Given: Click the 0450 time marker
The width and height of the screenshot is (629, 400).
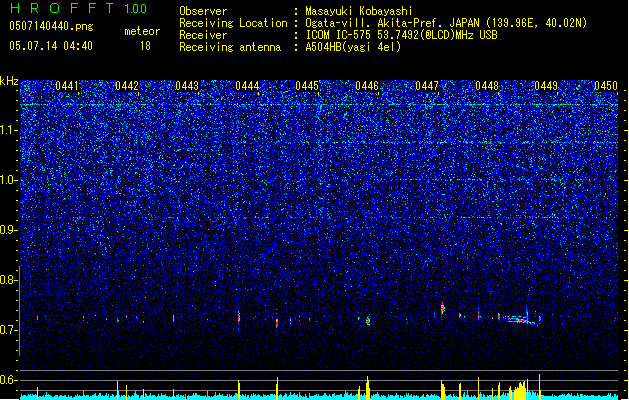Looking at the screenshot, I should coord(606,86).
